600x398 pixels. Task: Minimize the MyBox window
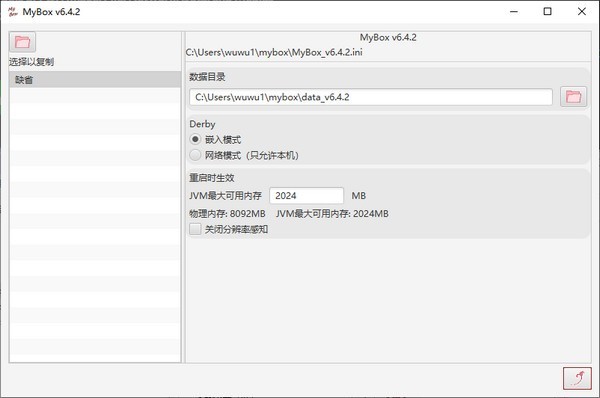tap(514, 11)
